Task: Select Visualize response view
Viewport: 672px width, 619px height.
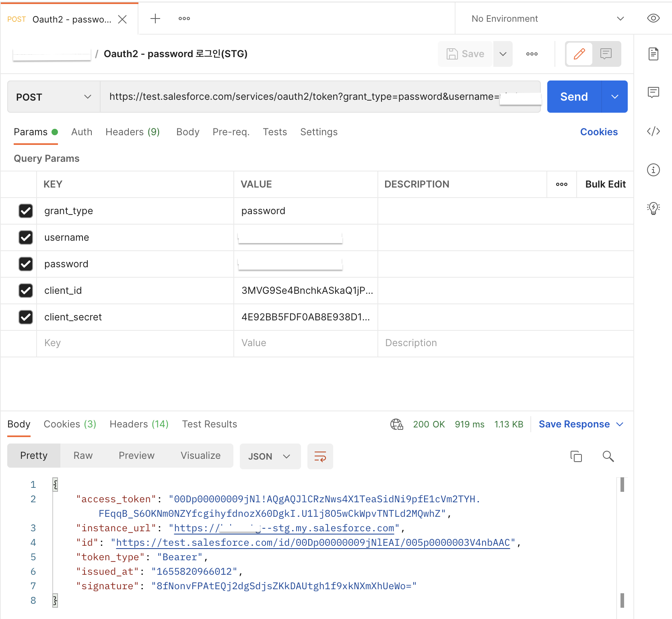Action: [200, 456]
